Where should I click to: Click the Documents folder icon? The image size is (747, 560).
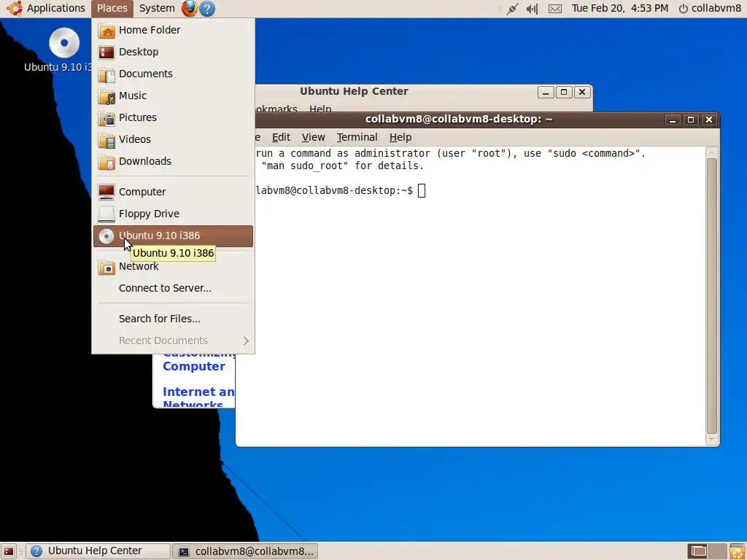click(107, 74)
